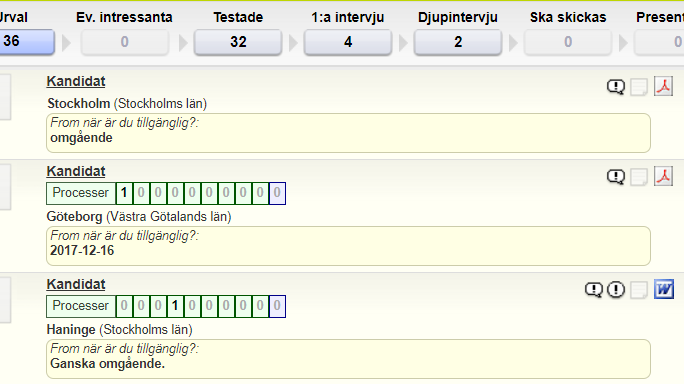
Task: Open PDF icon for Stockholm candidate
Action: click(663, 86)
